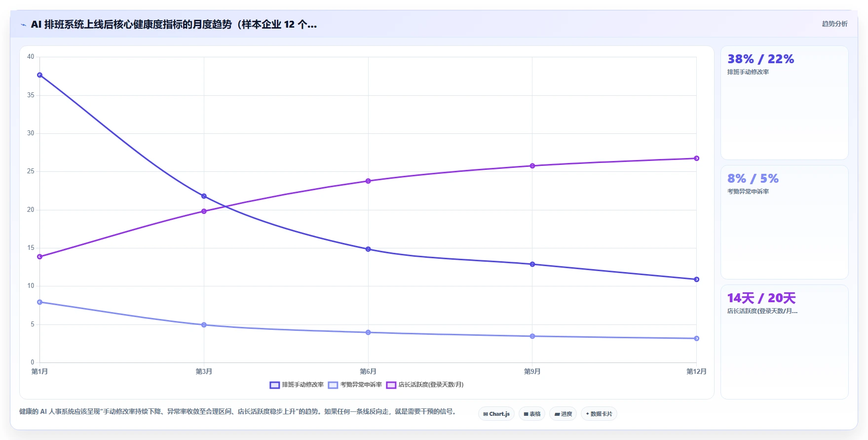Click the AI 排班系统 chart title text
This screenshot has width=868, height=440.
[x=174, y=24]
